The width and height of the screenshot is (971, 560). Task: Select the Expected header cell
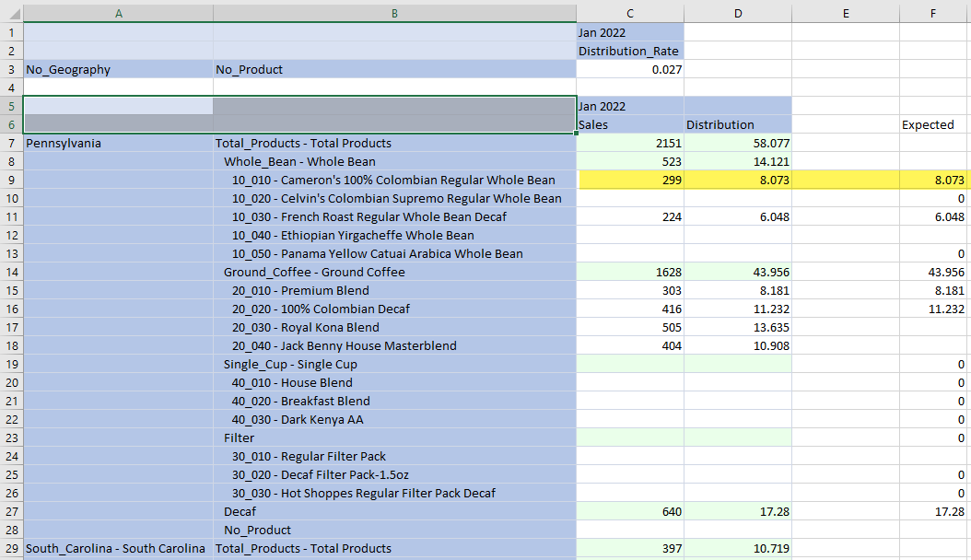pos(933,124)
